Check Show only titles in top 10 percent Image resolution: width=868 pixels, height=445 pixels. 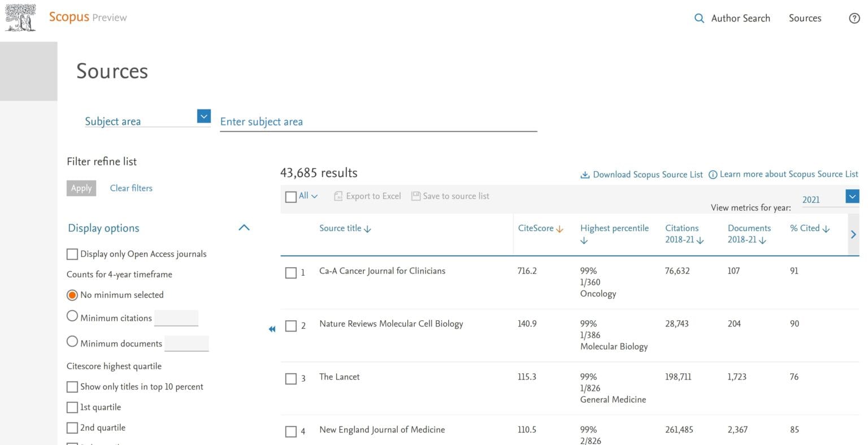(72, 387)
